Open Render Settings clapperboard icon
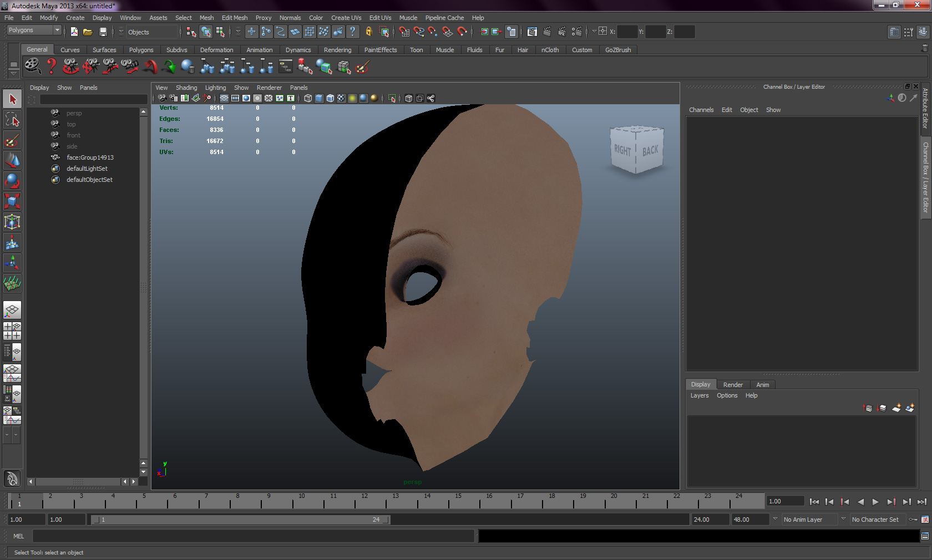Viewport: 932px width, 560px height. pyautogui.click(x=577, y=32)
